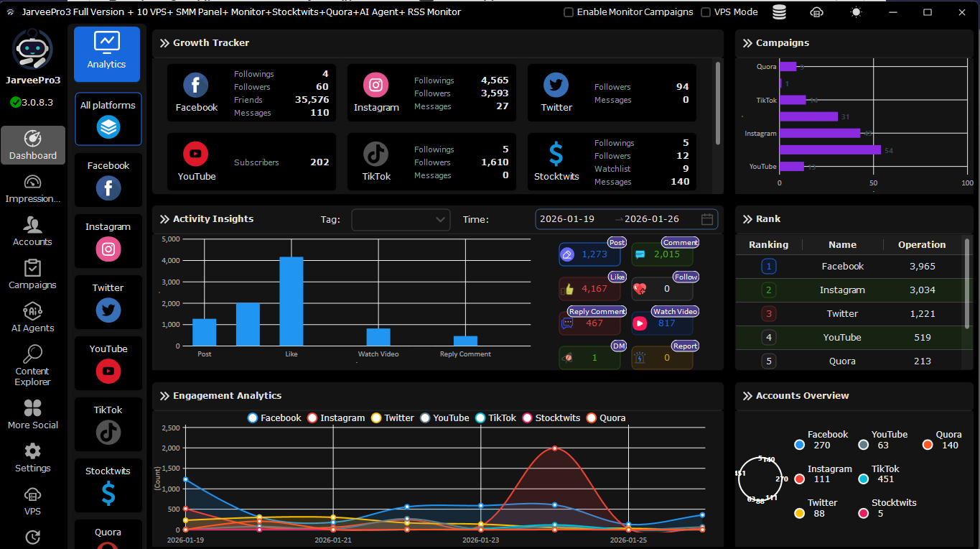Enable Monitor Campaigns checkbox

point(569,12)
